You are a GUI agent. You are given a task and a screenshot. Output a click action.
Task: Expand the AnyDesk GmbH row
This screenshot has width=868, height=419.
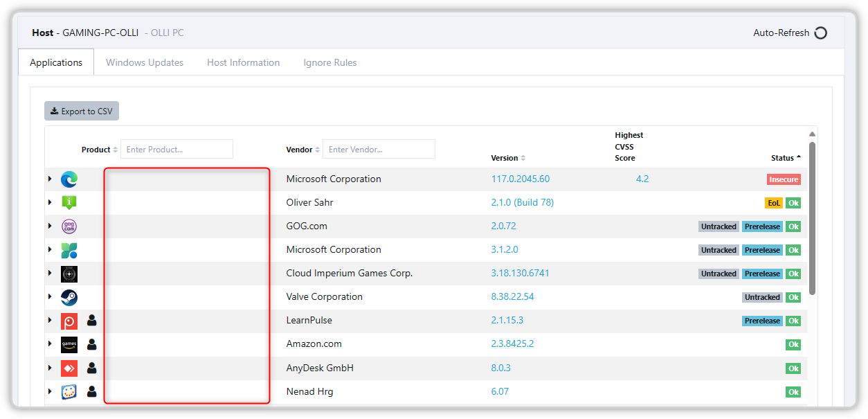coord(50,368)
